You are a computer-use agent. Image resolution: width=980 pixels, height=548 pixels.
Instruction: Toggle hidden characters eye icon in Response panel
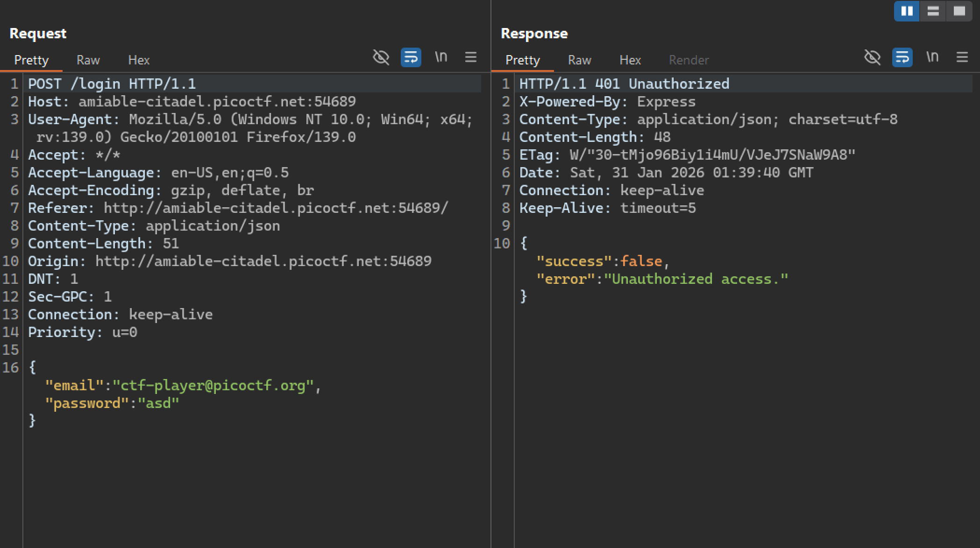[x=872, y=57]
